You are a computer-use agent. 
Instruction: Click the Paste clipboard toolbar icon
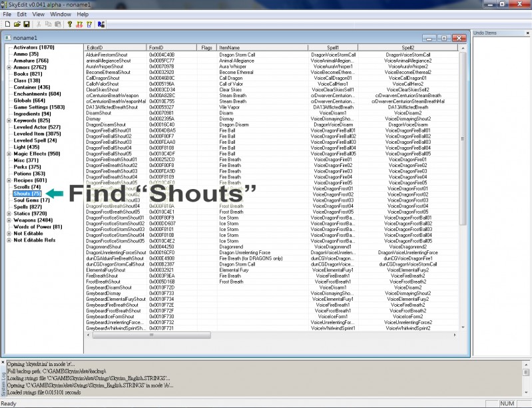tap(58, 24)
